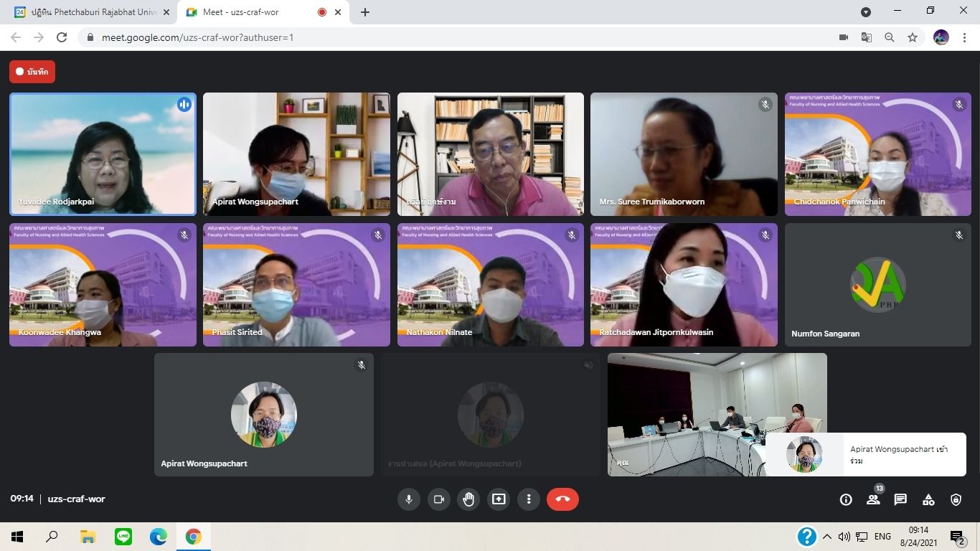Expand the Chrome tab search dropdown arrow
Viewport: 980px width, 551px height.
(x=866, y=11)
